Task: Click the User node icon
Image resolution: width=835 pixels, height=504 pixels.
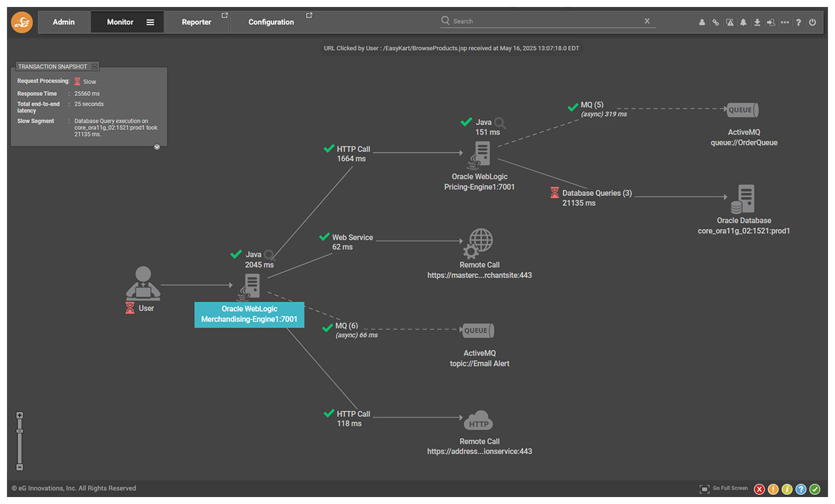Action: click(143, 283)
